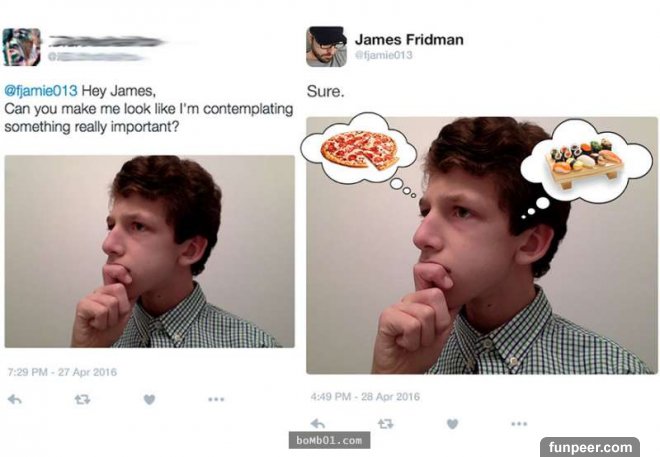Screen dimensions: 660x457
Task: Click the left tweet author's avatar
Action: click(x=22, y=46)
